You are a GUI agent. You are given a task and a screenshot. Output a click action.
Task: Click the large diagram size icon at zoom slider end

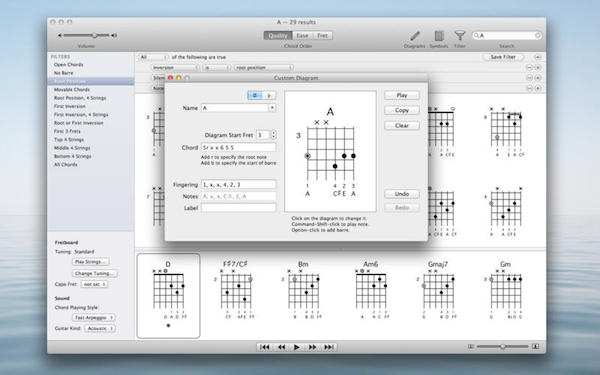(536, 346)
